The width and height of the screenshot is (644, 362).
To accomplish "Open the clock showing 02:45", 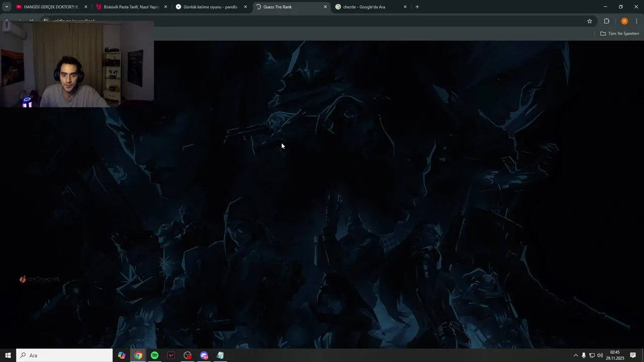I will (614, 355).
